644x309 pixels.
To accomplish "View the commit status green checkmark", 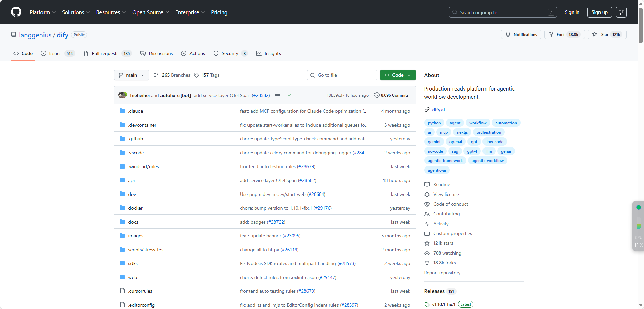I will 290,95.
